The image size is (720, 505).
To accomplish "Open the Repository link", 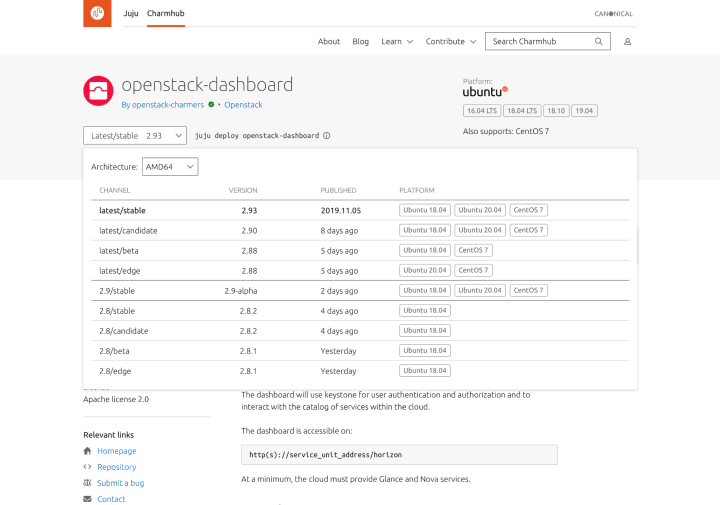I will point(117,467).
